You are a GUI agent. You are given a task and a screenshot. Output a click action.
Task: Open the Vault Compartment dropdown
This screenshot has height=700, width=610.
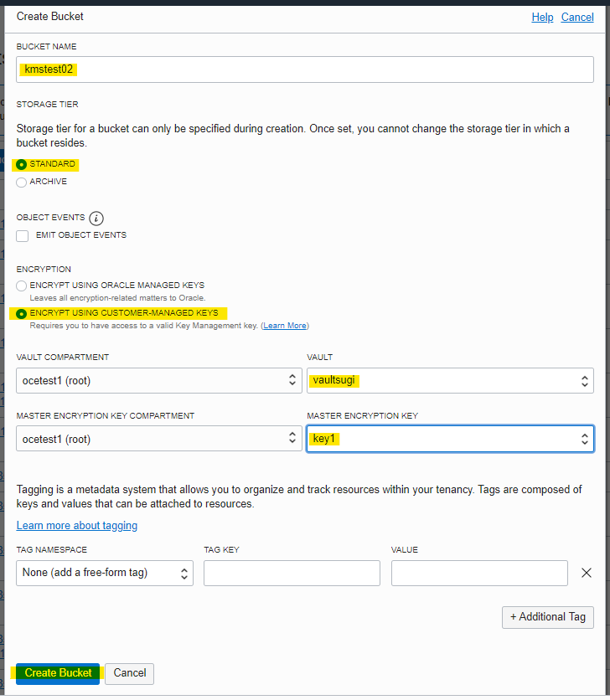(159, 380)
